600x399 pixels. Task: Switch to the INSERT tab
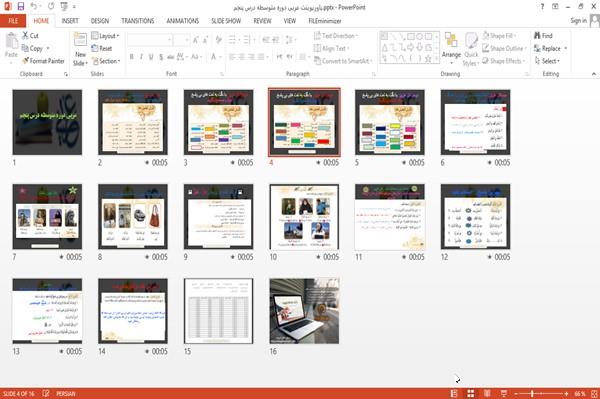(x=70, y=21)
